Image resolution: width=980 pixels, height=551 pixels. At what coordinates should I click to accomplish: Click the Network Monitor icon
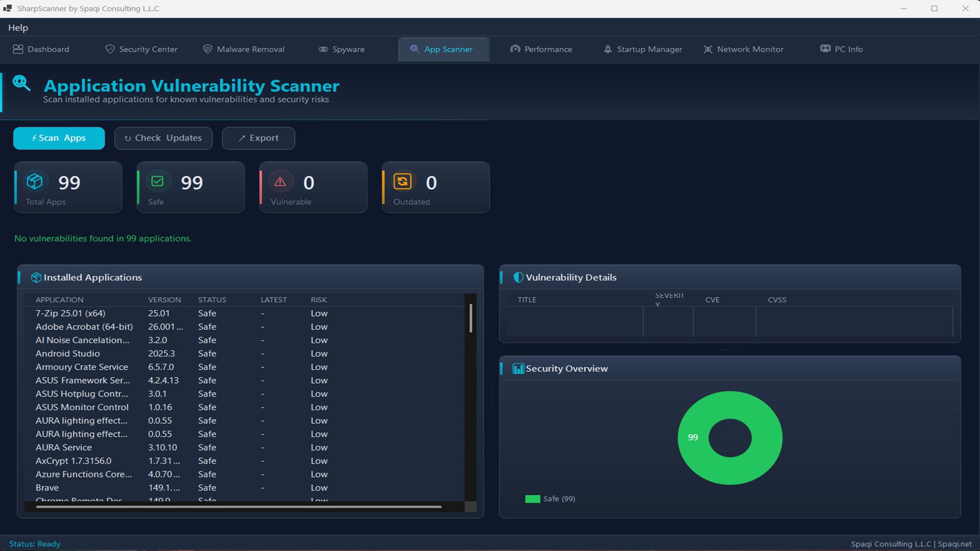click(x=708, y=49)
